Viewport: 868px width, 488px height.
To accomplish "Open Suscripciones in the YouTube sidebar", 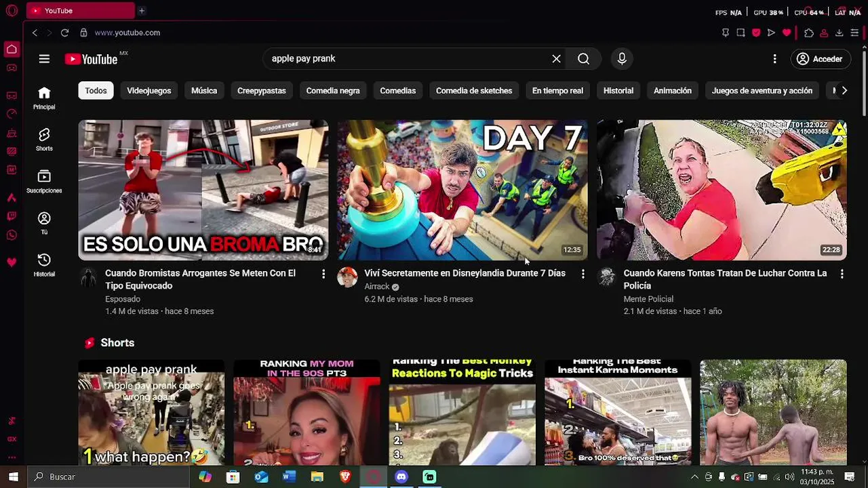I will click(44, 182).
